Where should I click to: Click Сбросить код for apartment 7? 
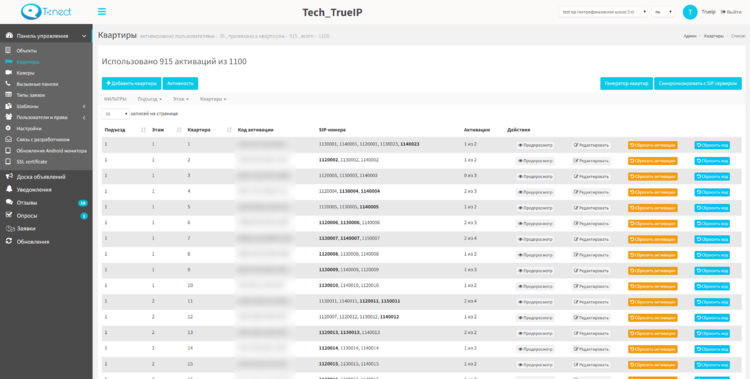pyautogui.click(x=712, y=239)
